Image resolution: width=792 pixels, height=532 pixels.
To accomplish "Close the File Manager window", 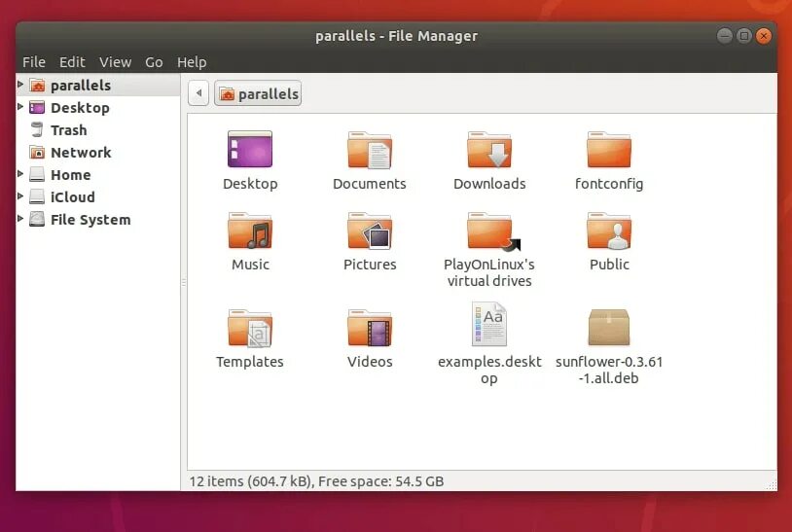I will (764, 36).
